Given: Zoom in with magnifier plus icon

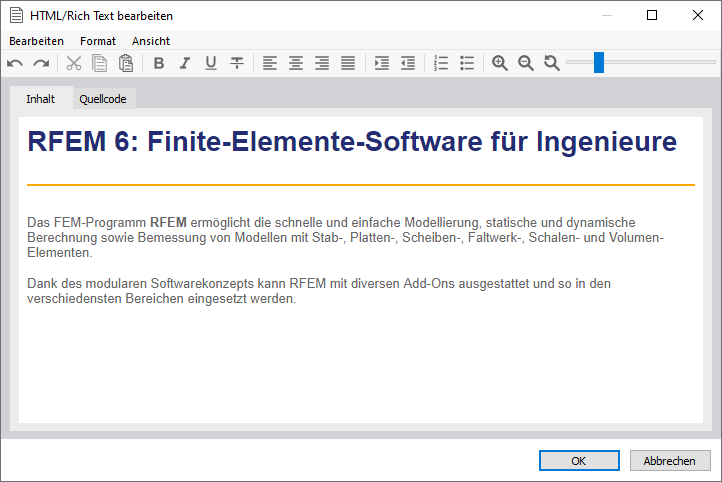Looking at the screenshot, I should (x=500, y=63).
